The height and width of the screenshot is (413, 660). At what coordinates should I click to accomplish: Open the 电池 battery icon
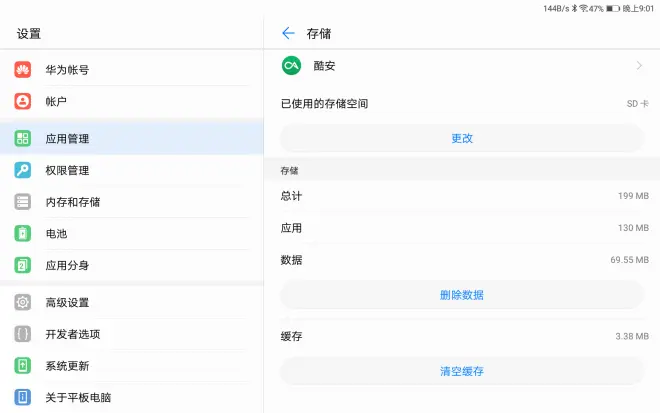pos(23,233)
